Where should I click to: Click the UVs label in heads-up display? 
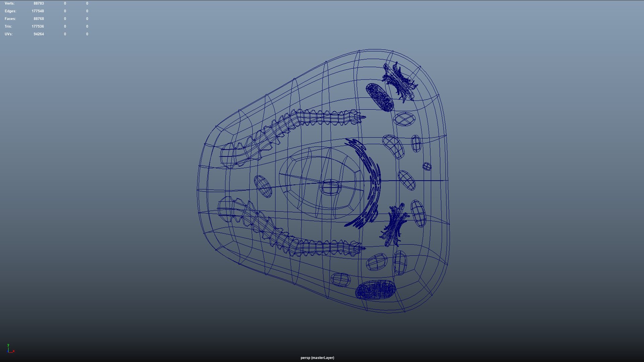coord(9,34)
